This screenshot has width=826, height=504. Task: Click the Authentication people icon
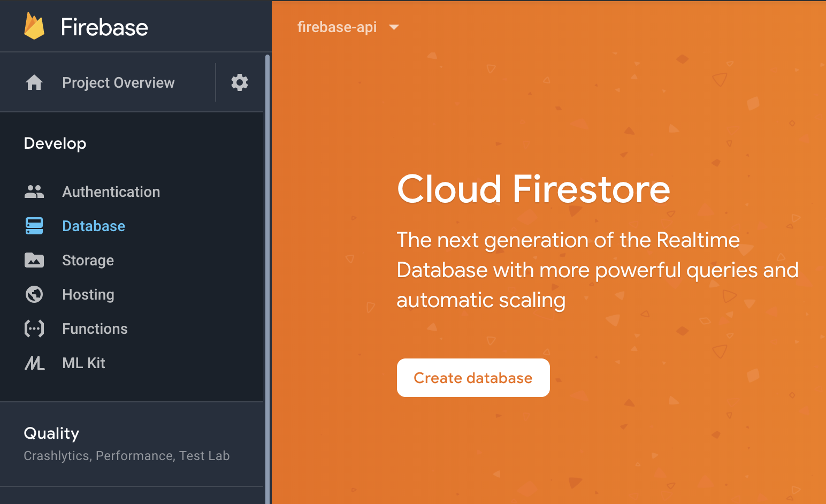pyautogui.click(x=34, y=192)
